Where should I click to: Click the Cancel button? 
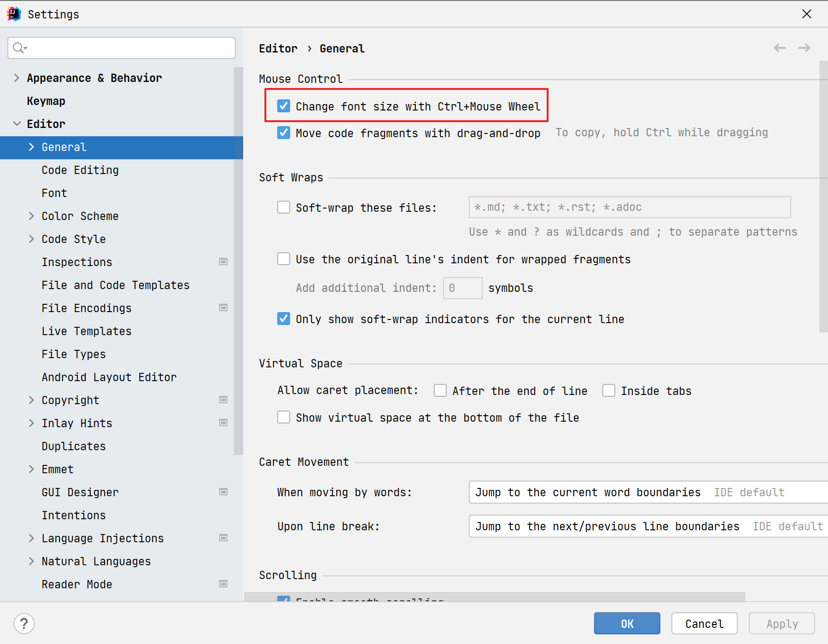coord(704,623)
